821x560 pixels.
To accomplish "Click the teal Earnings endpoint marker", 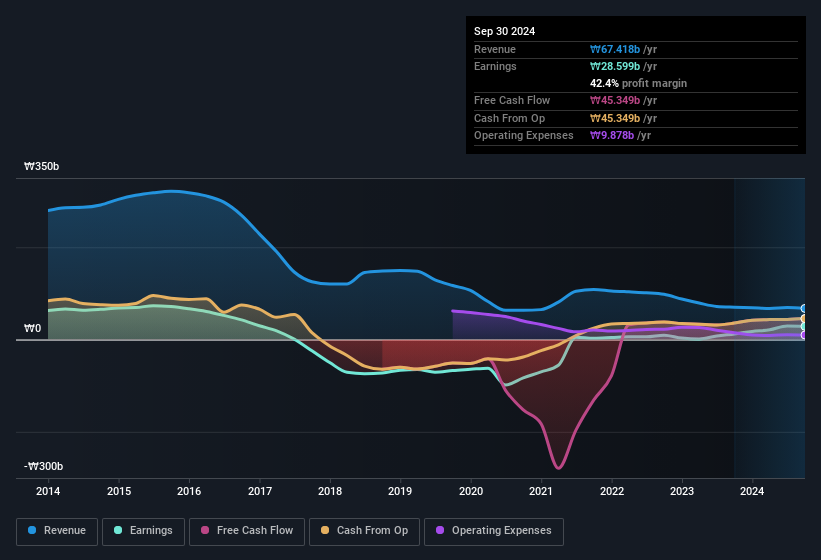I will click(804, 327).
